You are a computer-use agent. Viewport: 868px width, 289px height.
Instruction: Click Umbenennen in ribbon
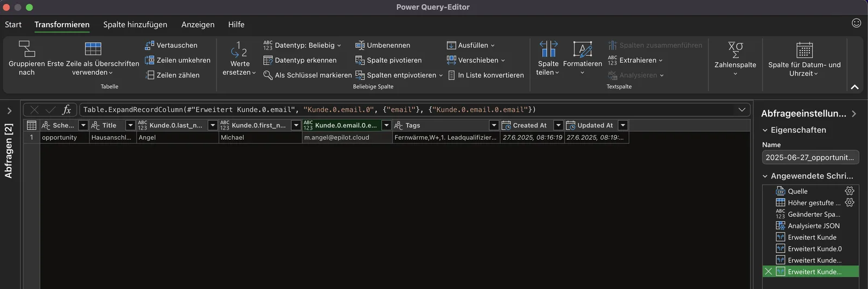click(x=382, y=45)
